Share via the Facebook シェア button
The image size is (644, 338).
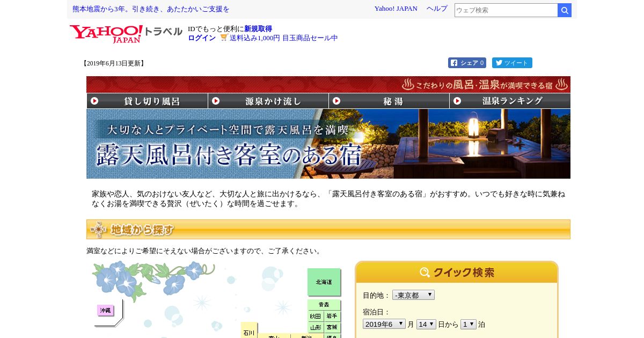467,63
